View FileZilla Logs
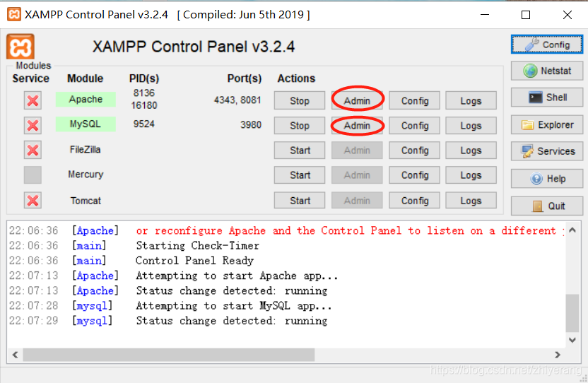The height and width of the screenshot is (383, 588). (x=471, y=150)
